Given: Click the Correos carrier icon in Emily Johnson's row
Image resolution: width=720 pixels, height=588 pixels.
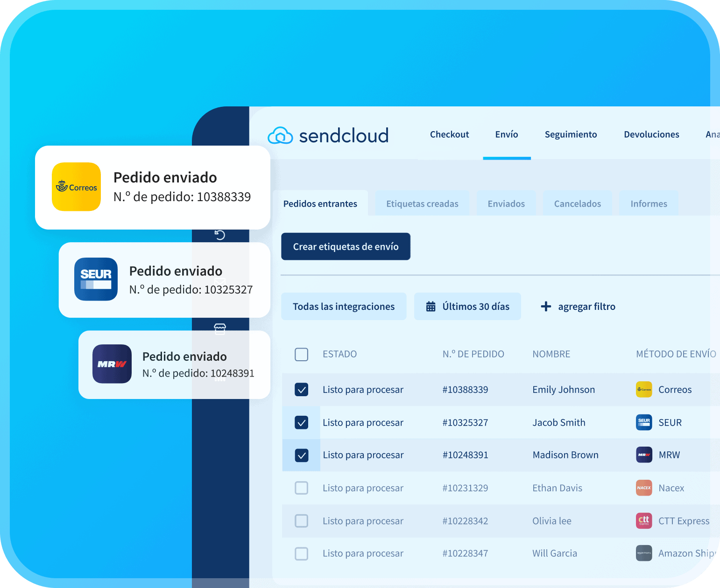Looking at the screenshot, I should tap(644, 390).
